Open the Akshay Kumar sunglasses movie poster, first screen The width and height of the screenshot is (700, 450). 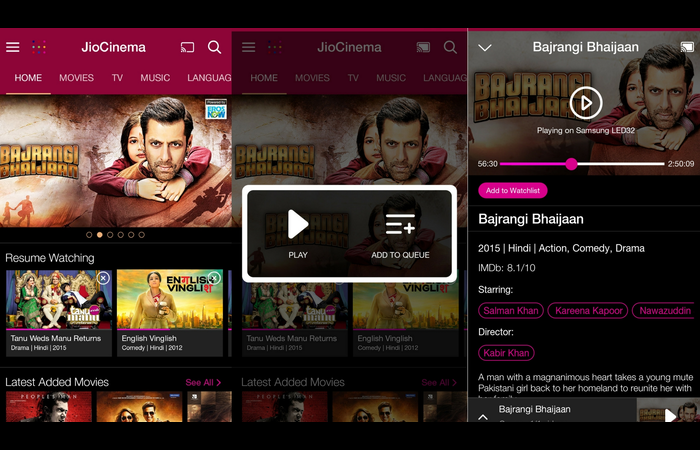(139, 407)
